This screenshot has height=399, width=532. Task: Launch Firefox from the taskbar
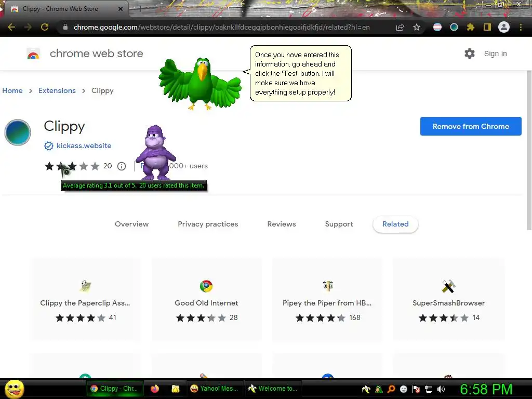[155, 389]
